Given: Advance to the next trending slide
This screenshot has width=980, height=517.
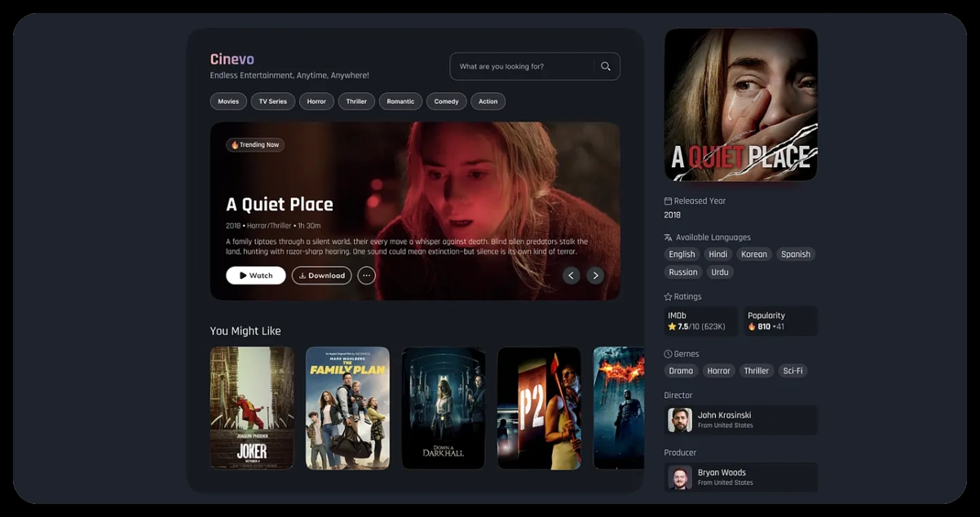Looking at the screenshot, I should click(x=596, y=276).
